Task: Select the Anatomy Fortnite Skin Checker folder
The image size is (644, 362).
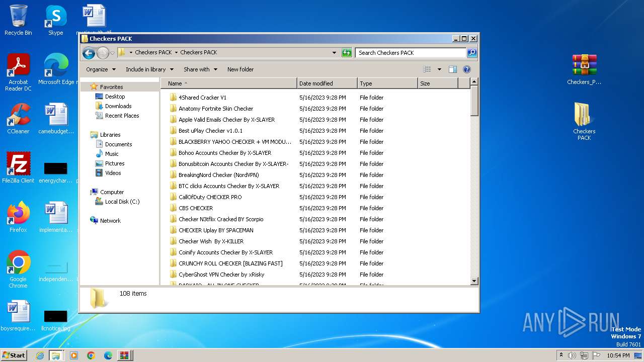Action: pos(216,109)
